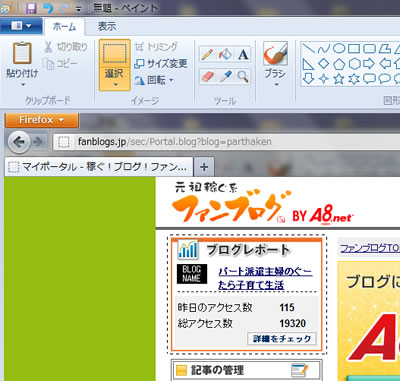400x381 pixels.
Task: Click the 詳細をチェック button
Action: pyautogui.click(x=282, y=339)
